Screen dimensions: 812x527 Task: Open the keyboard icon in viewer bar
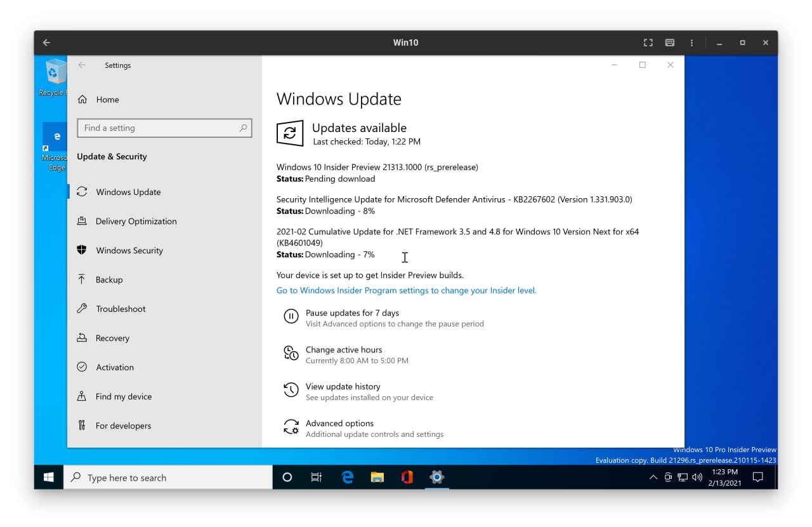coord(669,43)
